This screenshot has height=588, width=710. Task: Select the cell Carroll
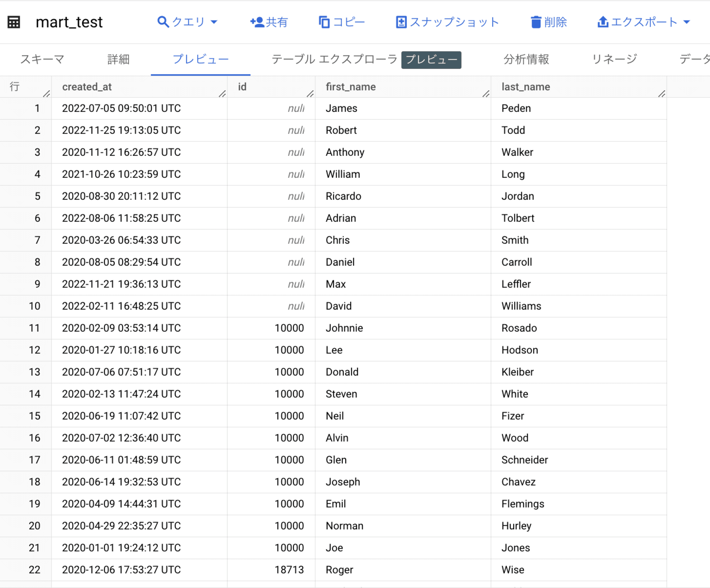[x=579, y=262]
